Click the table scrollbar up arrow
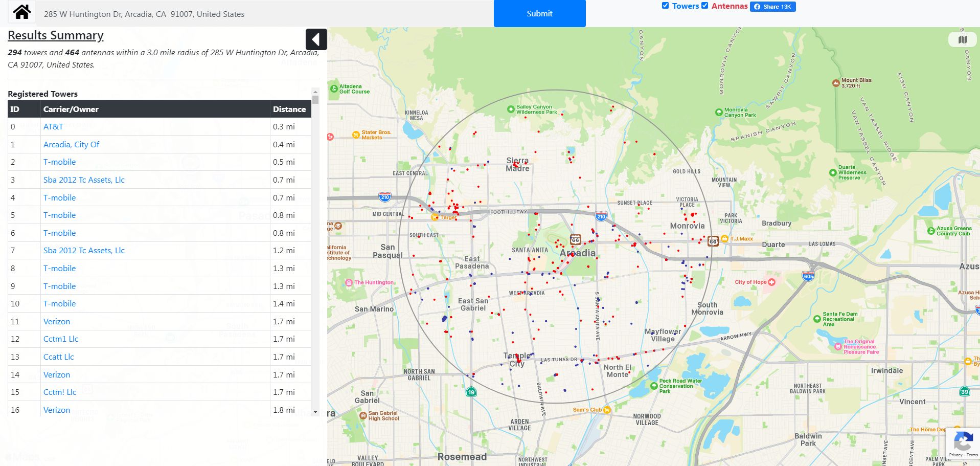The height and width of the screenshot is (466, 980). tap(315, 92)
